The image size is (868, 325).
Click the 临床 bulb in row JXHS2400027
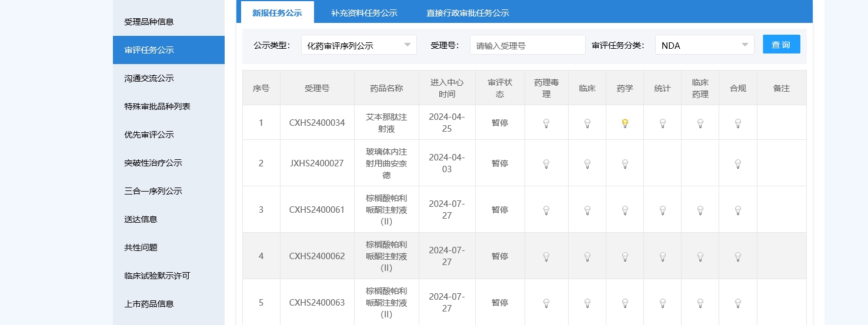[x=587, y=164]
